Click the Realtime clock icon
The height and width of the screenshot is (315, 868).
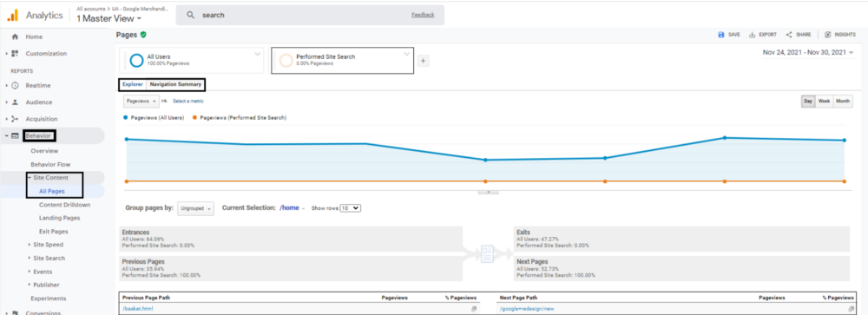(15, 85)
